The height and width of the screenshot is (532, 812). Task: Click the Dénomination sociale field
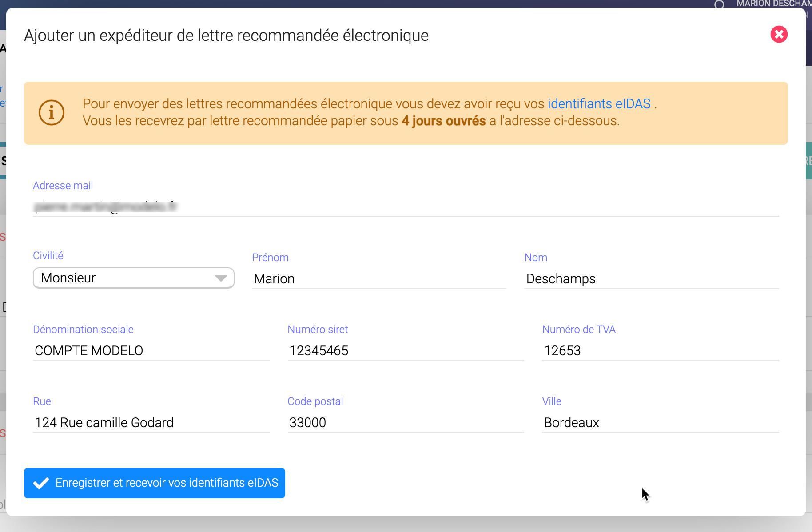[x=151, y=351]
